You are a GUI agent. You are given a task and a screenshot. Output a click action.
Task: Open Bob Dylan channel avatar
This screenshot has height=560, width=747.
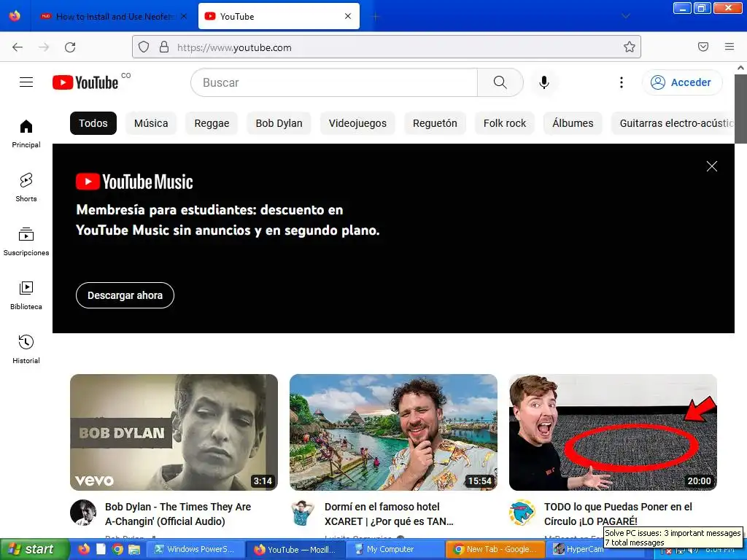[x=83, y=513]
